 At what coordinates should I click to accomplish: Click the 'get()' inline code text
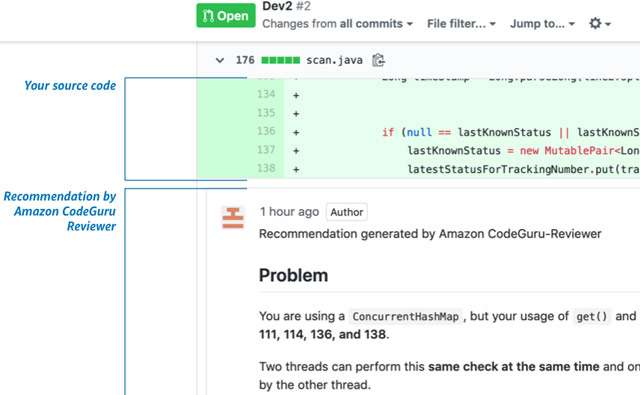coord(591,317)
